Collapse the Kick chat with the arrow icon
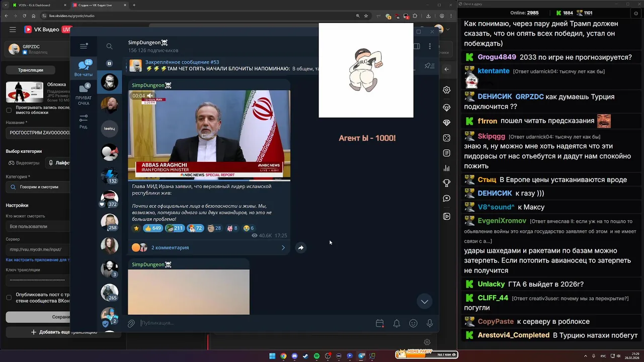Viewport: 644px width, 362px height. coord(446,69)
